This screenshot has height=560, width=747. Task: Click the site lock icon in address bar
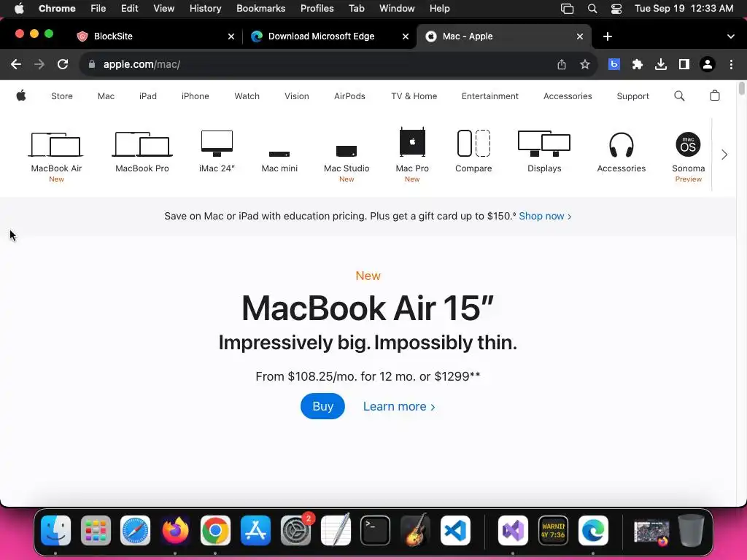91,64
